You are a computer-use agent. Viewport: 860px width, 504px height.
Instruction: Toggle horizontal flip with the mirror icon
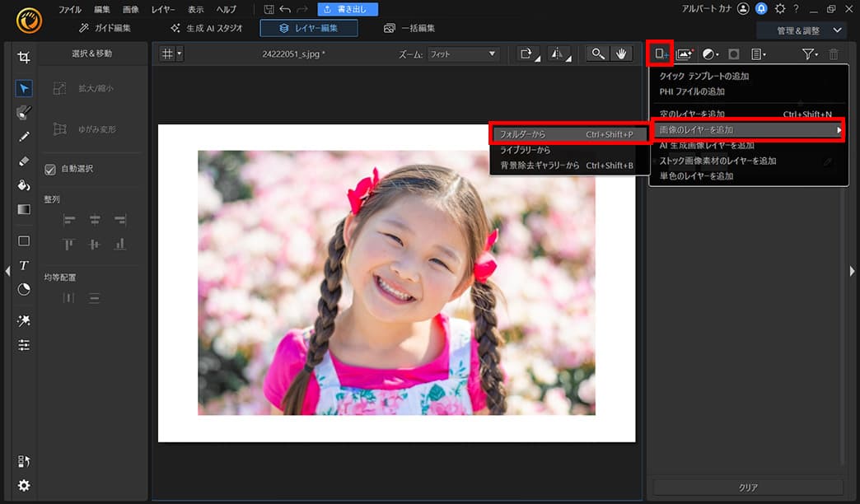(x=559, y=54)
